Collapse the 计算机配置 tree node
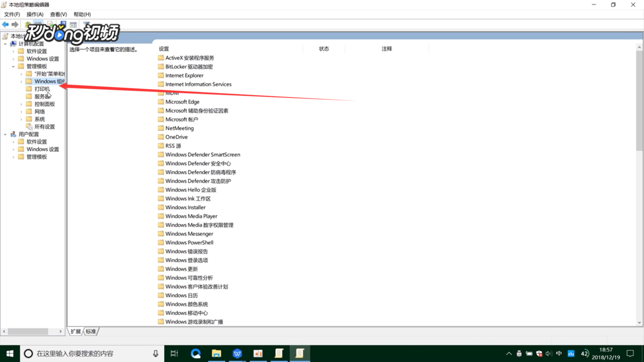 click(5, 44)
